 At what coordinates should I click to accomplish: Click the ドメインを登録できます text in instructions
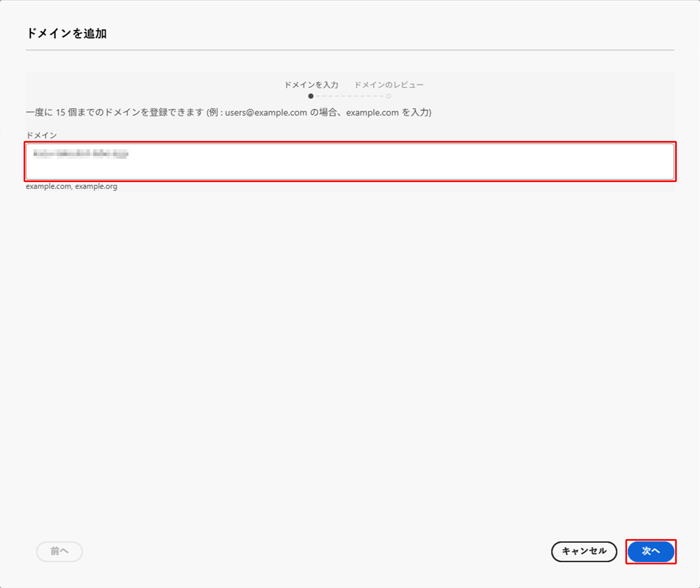154,113
